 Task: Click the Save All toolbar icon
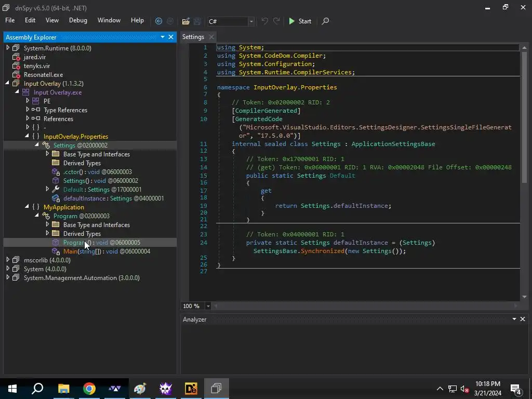(x=197, y=21)
